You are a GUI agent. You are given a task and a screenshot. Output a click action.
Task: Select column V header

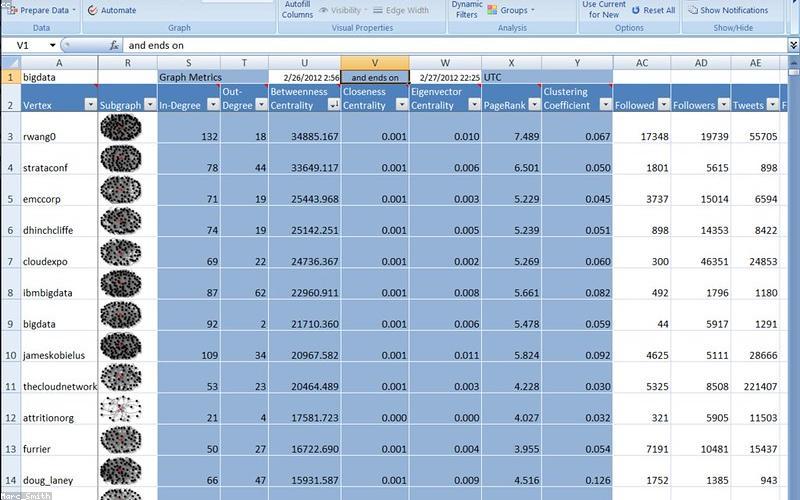click(x=375, y=63)
